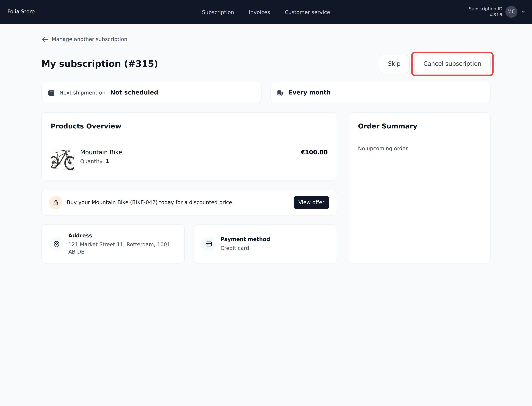Image resolution: width=532 pixels, height=406 pixels.
Task: Click the shopping bag offer icon
Action: (56, 202)
